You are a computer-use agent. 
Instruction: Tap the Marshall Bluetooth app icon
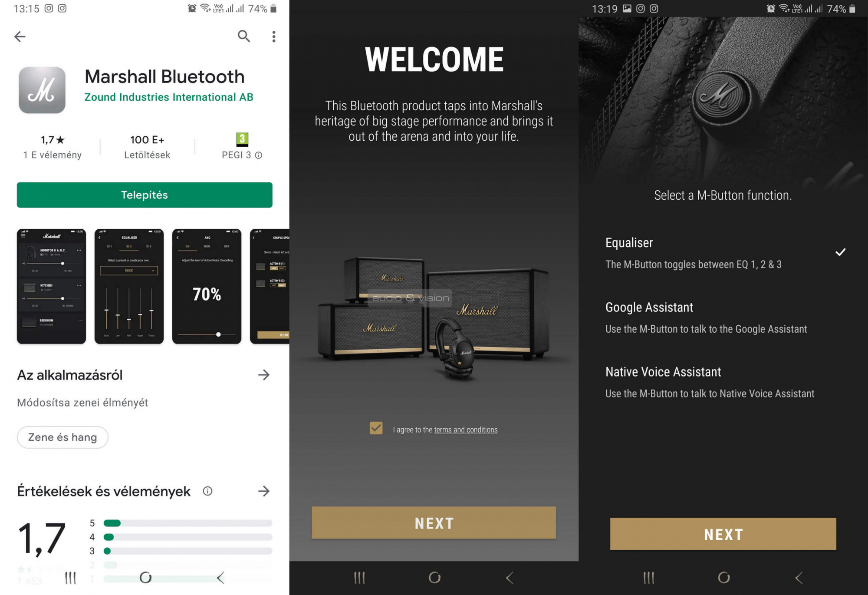click(x=42, y=90)
